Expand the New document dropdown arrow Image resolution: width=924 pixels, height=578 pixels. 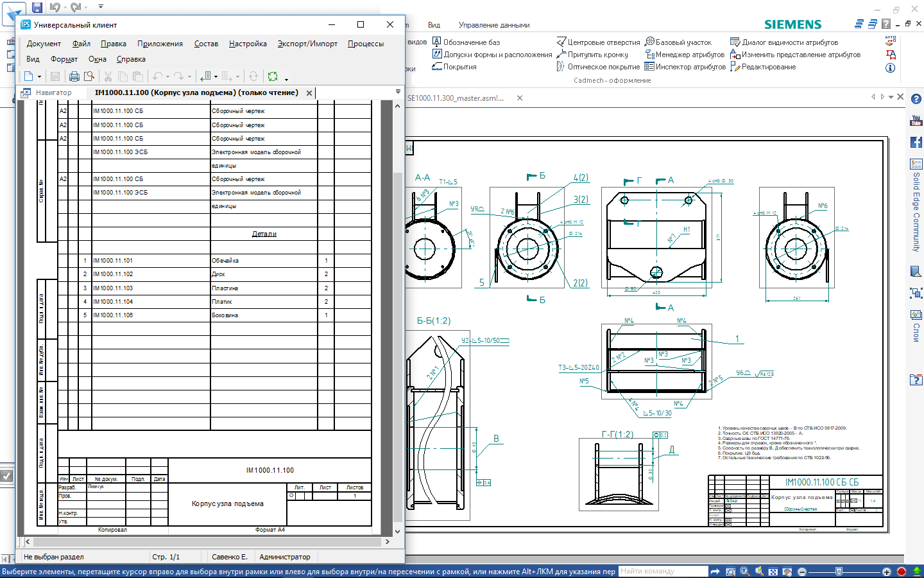click(40, 77)
